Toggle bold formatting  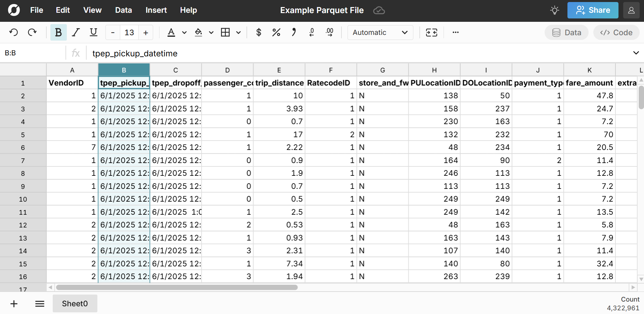pyautogui.click(x=58, y=33)
